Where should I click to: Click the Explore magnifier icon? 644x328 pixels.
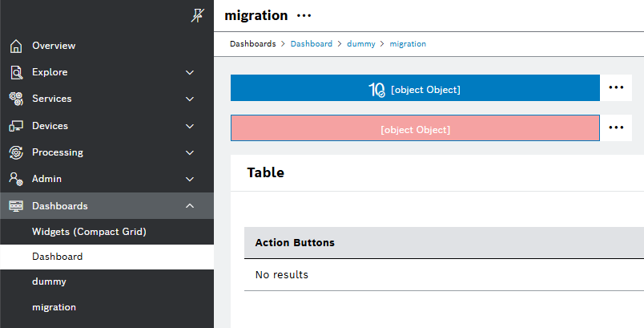coord(15,72)
